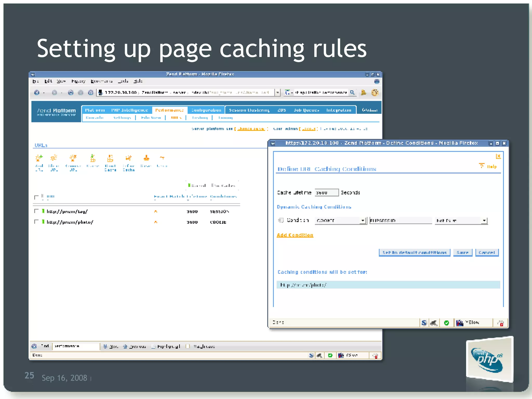Click the cookie icon at toolbar right

(x=375, y=92)
